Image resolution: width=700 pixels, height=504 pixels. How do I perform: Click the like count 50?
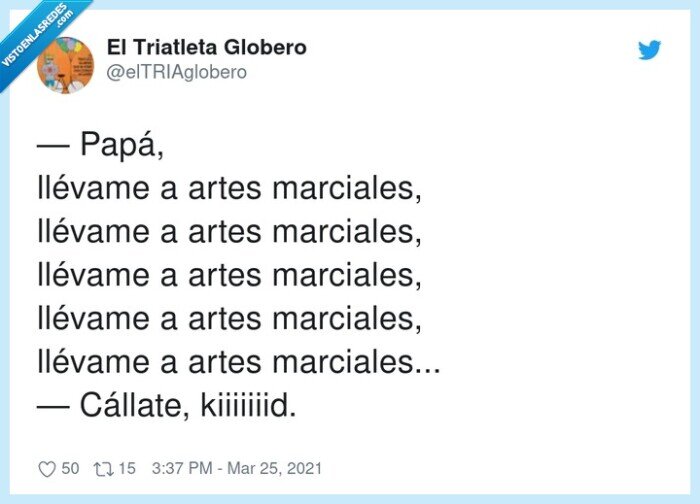(70, 468)
